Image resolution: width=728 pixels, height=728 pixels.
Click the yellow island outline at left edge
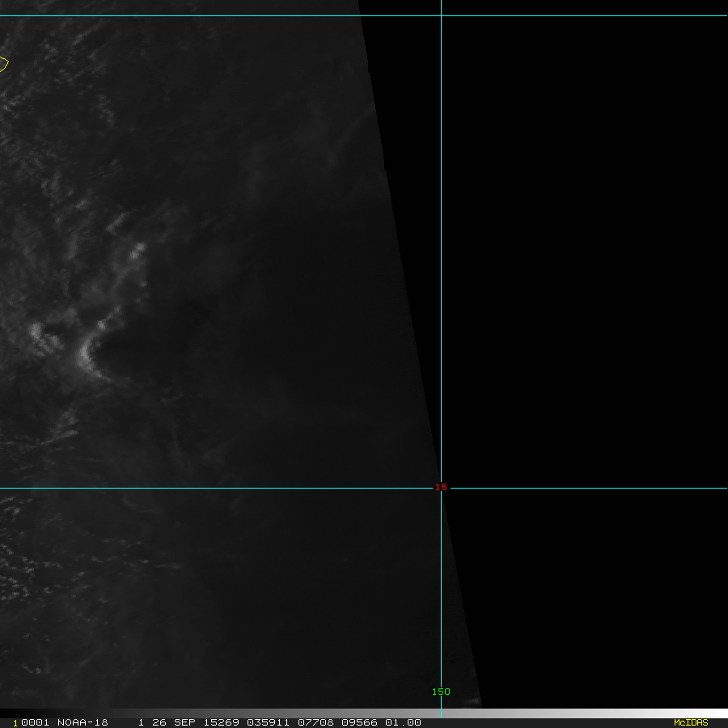pyautogui.click(x=4, y=63)
